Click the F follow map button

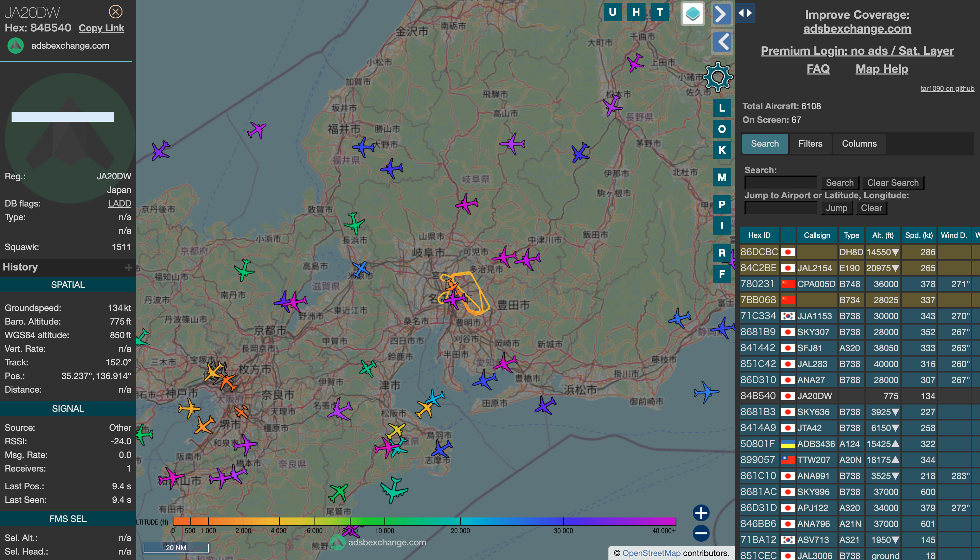[722, 274]
